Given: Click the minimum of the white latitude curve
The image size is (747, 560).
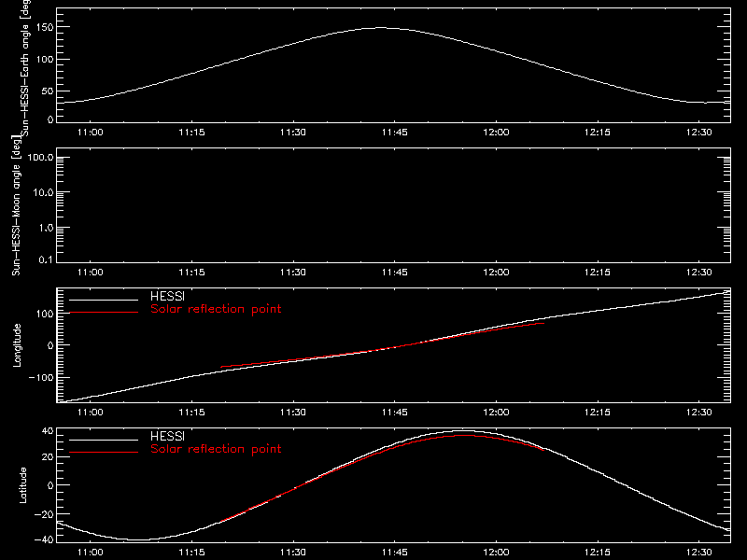Looking at the screenshot, I should tap(138, 539).
